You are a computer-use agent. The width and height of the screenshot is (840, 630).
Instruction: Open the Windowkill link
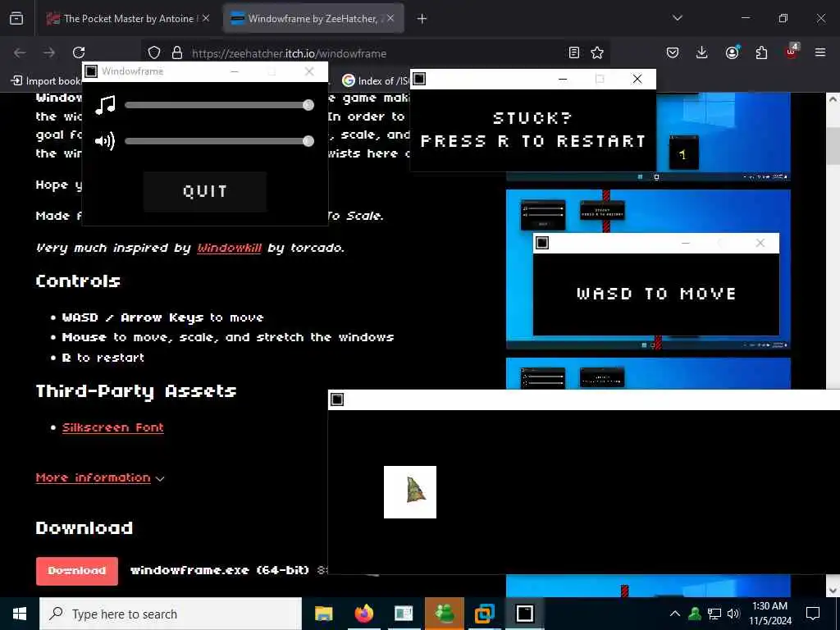pos(230,248)
